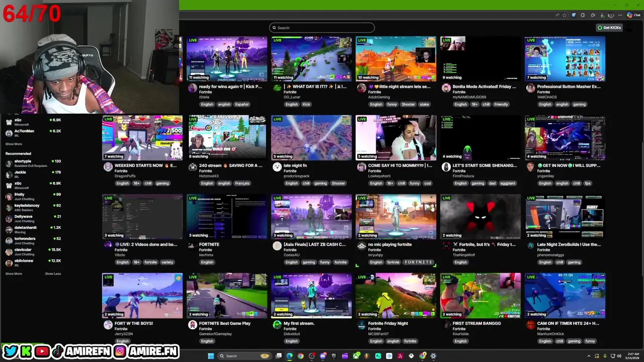
Task: Open Epic Games Launcher from the taskbar
Action: (x=334, y=356)
